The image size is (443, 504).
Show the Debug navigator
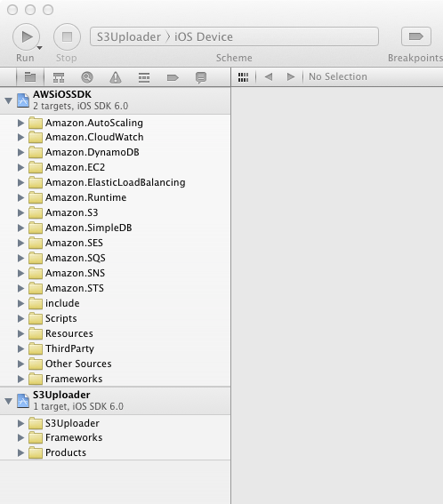[144, 77]
